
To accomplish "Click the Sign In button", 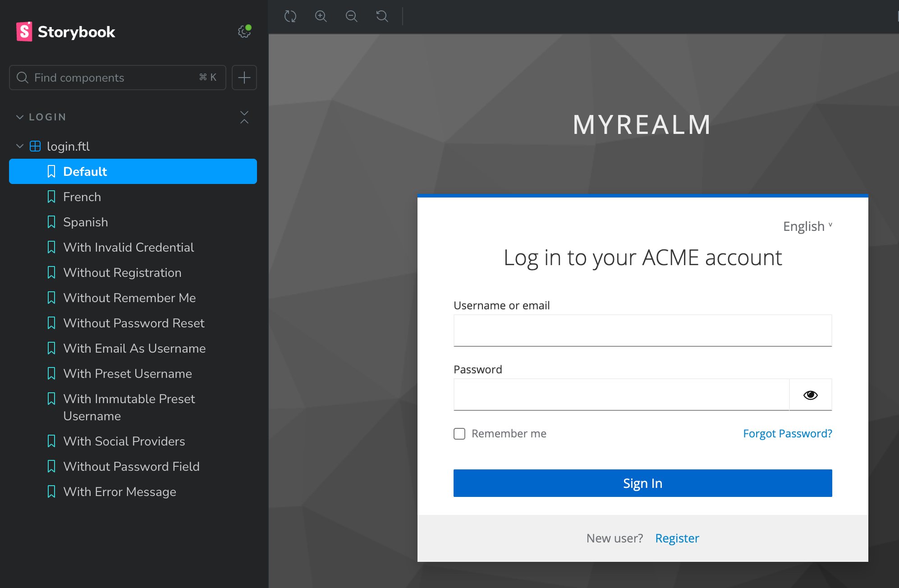I will coord(642,483).
